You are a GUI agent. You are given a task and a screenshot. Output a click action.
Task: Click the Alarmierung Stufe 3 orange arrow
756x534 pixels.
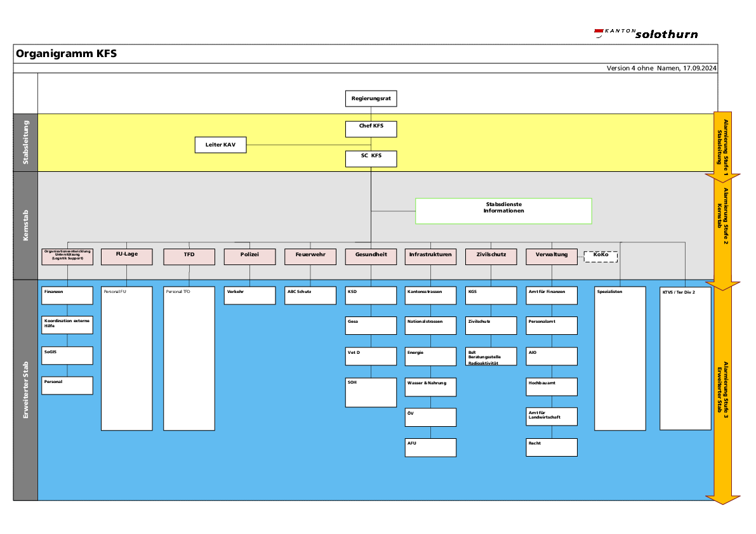click(x=722, y=390)
